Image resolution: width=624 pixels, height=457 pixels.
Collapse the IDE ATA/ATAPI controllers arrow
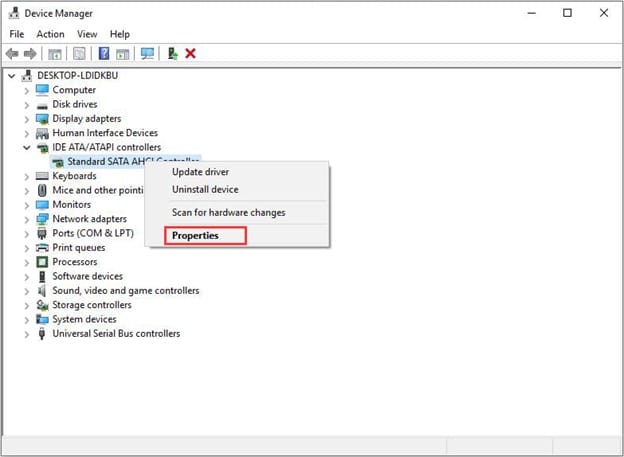coord(27,148)
